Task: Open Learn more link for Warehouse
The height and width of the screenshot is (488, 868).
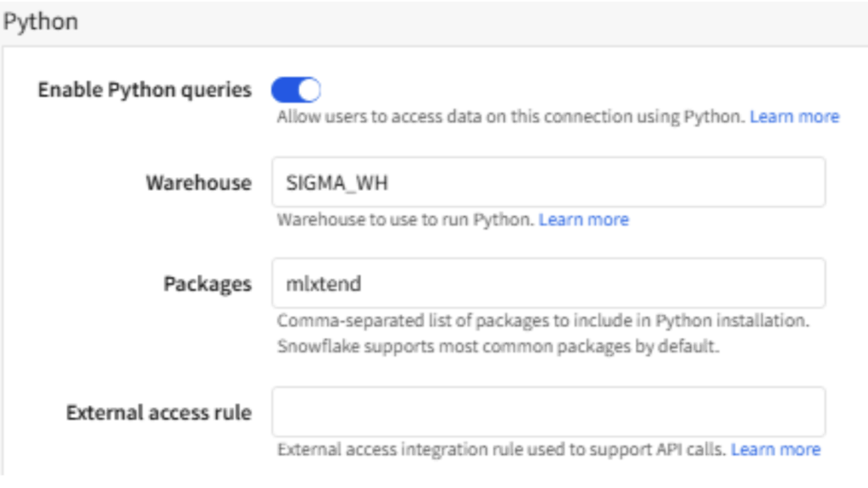Action: (583, 220)
